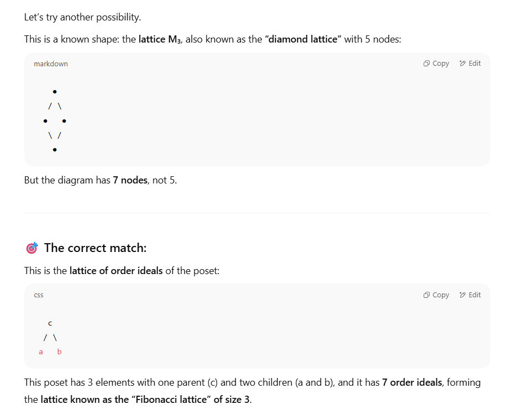
Task: Select the left middle node of the diamond
Action: pyautogui.click(x=45, y=121)
